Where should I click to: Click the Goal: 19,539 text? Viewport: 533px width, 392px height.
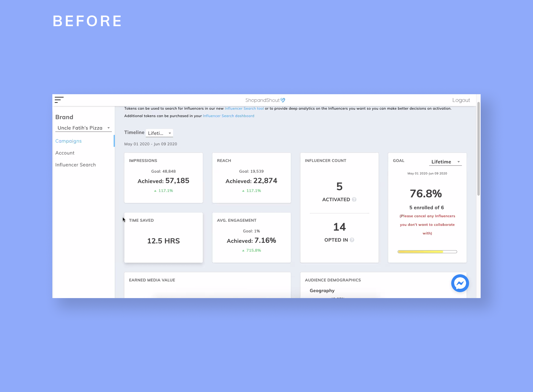tap(251, 171)
